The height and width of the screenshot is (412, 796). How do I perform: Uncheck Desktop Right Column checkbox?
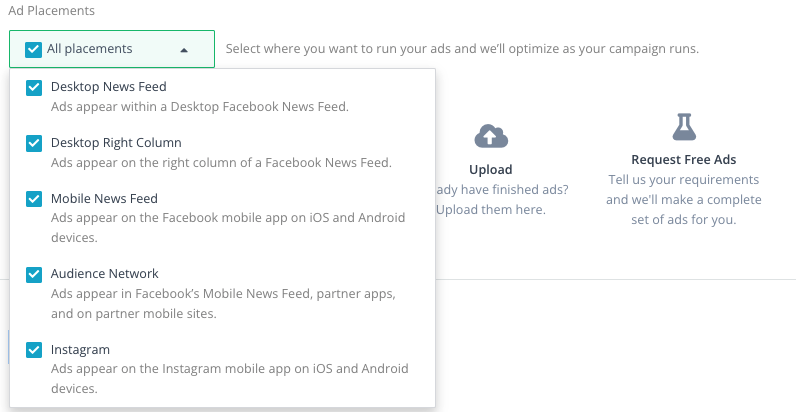pos(34,143)
